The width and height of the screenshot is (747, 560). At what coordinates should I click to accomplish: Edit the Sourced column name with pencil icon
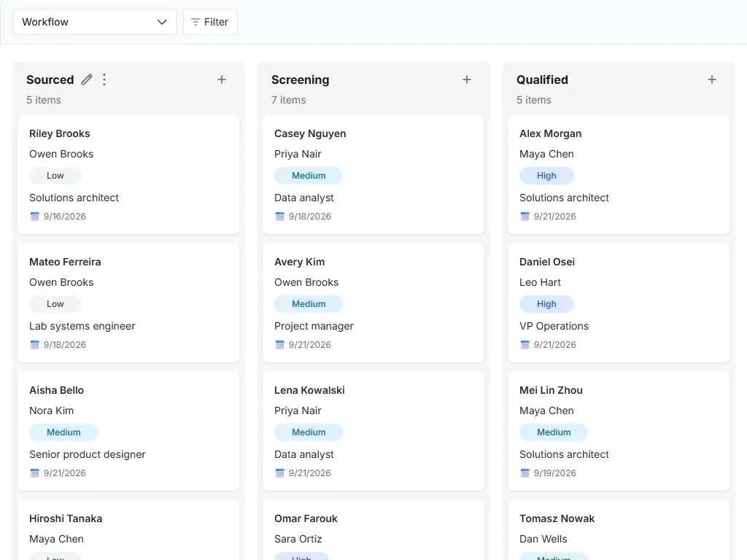(87, 79)
